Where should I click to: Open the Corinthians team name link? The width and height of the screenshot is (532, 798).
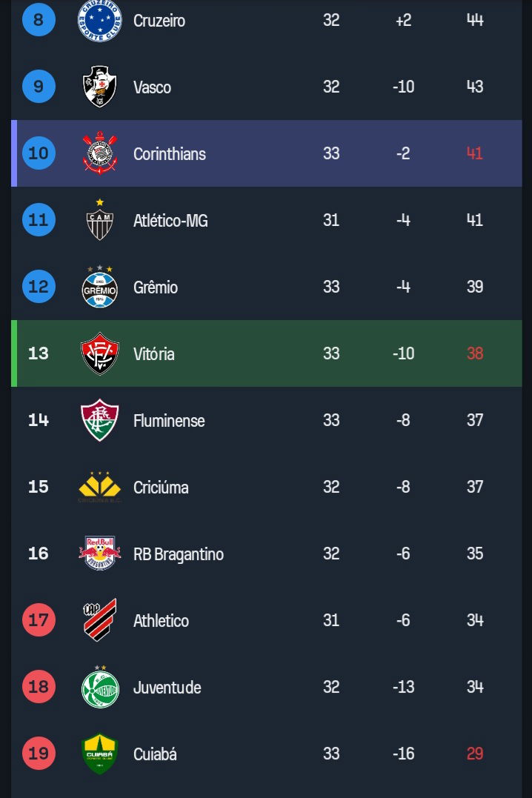click(170, 153)
